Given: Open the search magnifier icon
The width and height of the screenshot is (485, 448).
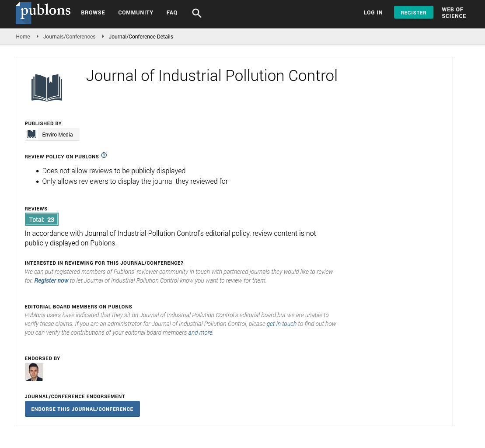Looking at the screenshot, I should [197, 13].
